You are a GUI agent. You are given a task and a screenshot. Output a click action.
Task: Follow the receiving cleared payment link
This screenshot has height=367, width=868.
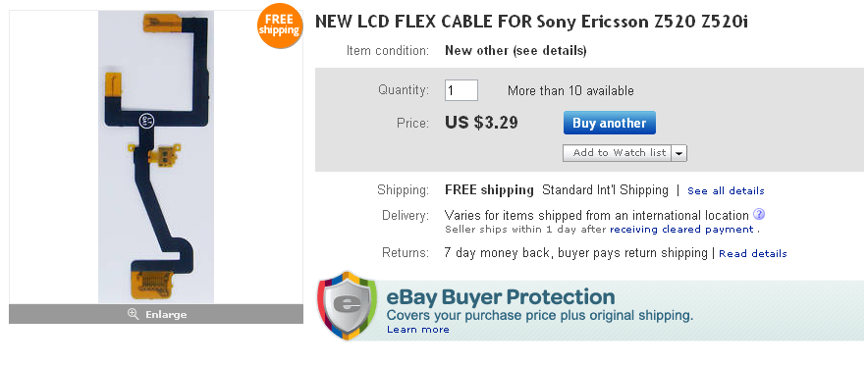[x=682, y=230]
